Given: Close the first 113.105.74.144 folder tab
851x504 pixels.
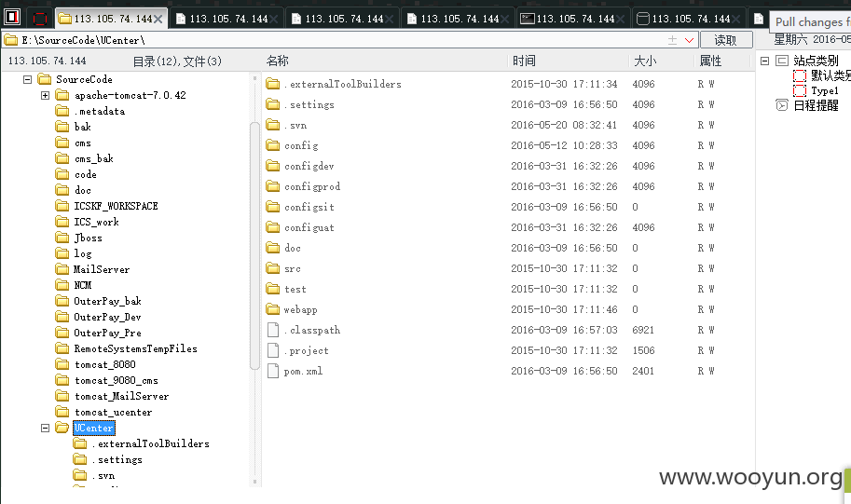Looking at the screenshot, I should pos(158,19).
